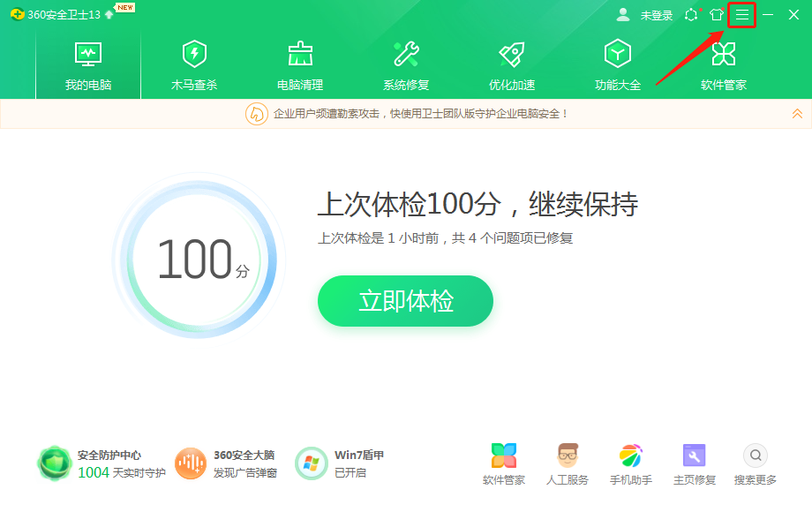812x512 pixels.
Task: Launch 手机助手 icon
Action: click(631, 456)
